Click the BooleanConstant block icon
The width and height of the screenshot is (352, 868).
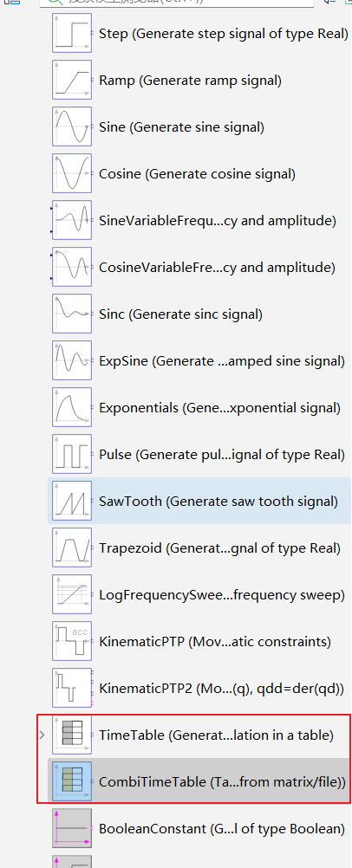coord(72,828)
